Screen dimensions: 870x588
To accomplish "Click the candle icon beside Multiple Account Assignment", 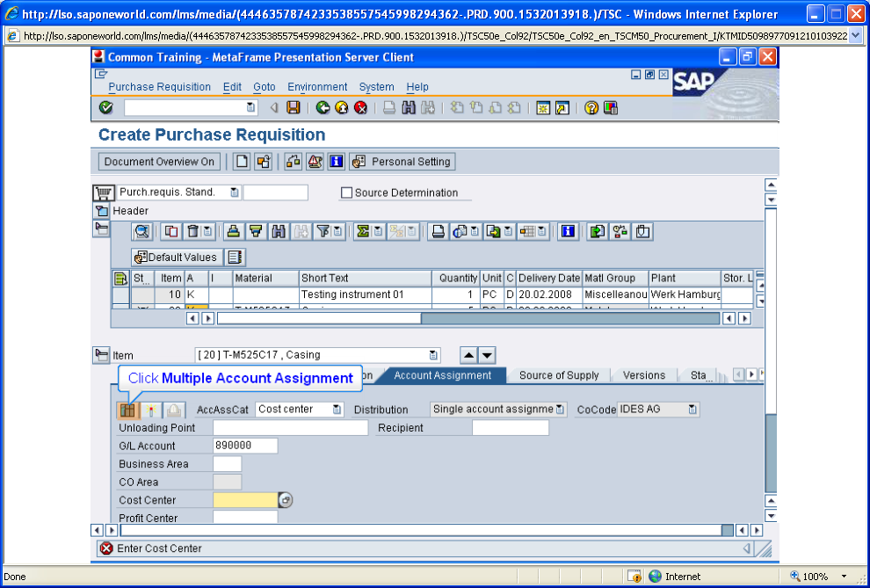I will tap(151, 410).
